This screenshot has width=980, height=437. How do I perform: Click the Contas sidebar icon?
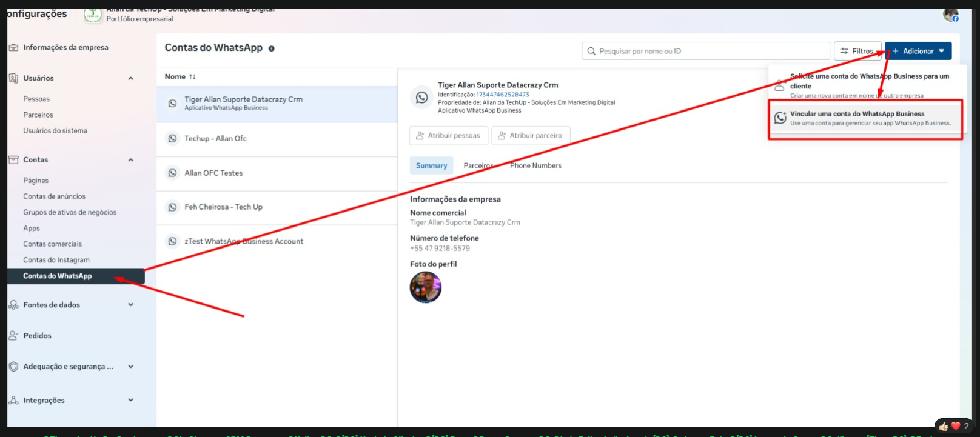pos(13,160)
